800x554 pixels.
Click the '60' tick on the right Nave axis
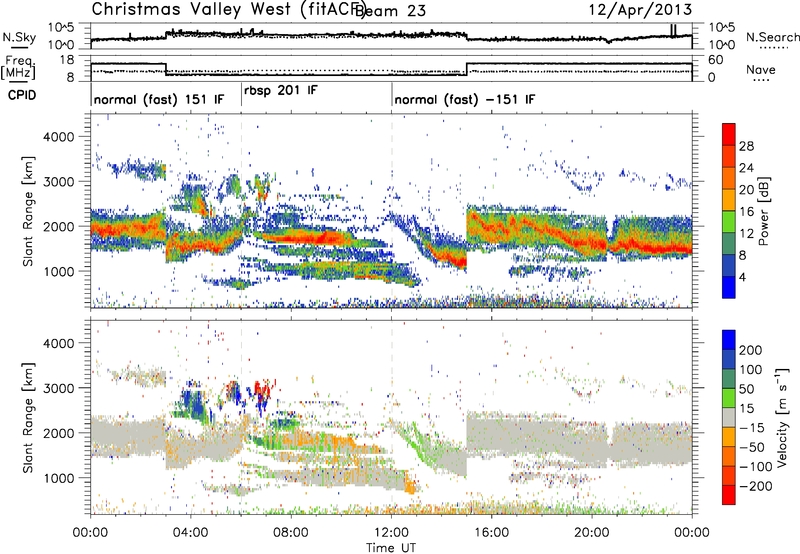coord(716,60)
